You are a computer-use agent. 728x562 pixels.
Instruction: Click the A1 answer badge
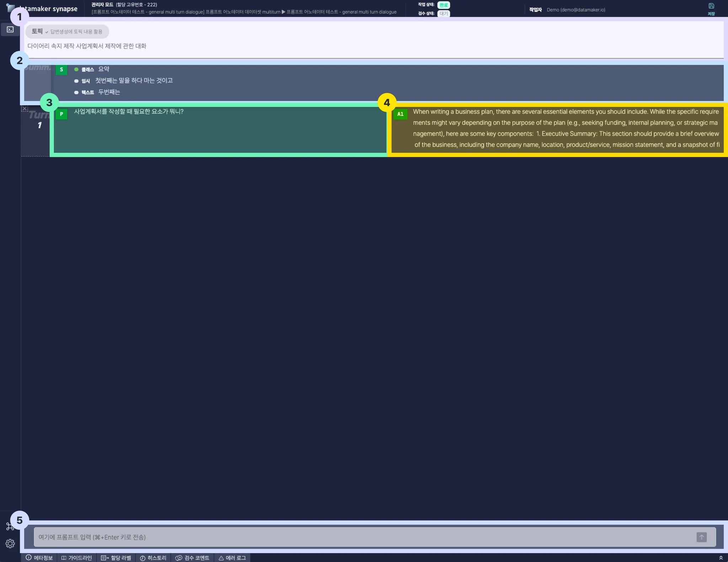[x=400, y=114]
